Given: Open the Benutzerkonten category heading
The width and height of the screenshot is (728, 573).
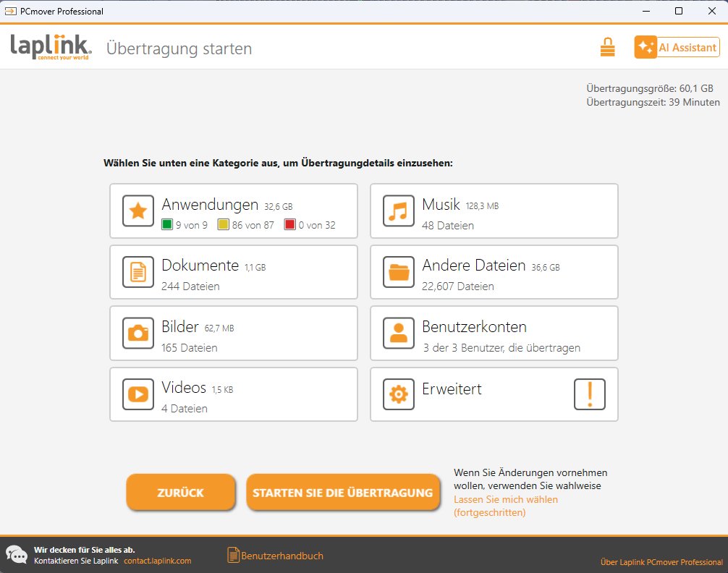Looking at the screenshot, I should click(x=474, y=326).
